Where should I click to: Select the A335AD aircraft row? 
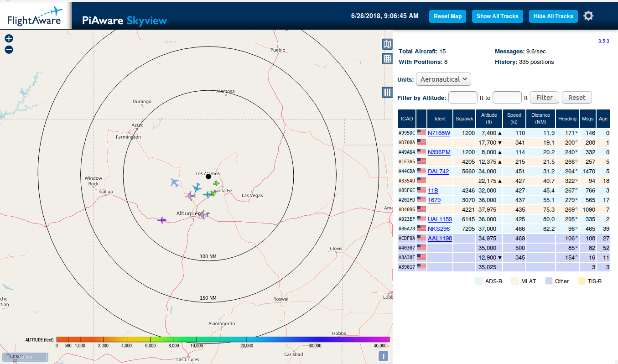pos(504,181)
